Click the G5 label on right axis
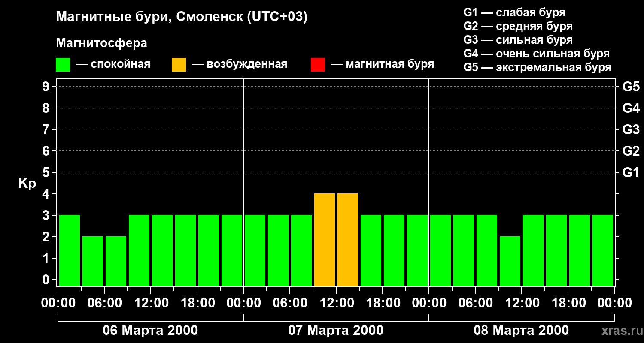Screen dimensions: 644x343 631,87
